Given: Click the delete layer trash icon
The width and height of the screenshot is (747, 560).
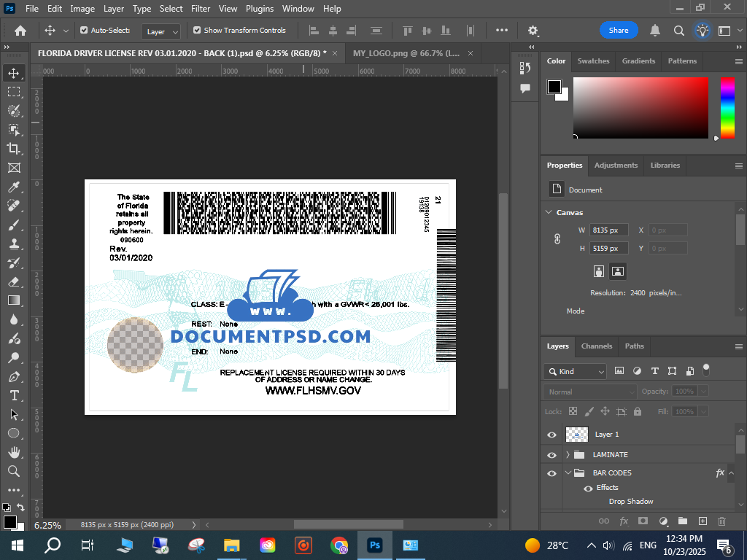Looking at the screenshot, I should click(x=721, y=521).
